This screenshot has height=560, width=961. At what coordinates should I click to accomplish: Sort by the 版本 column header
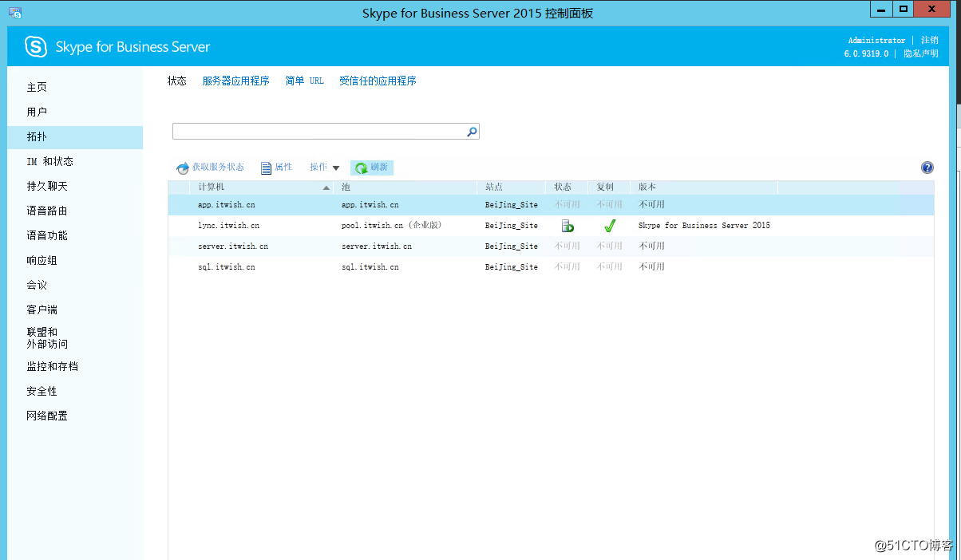point(704,187)
